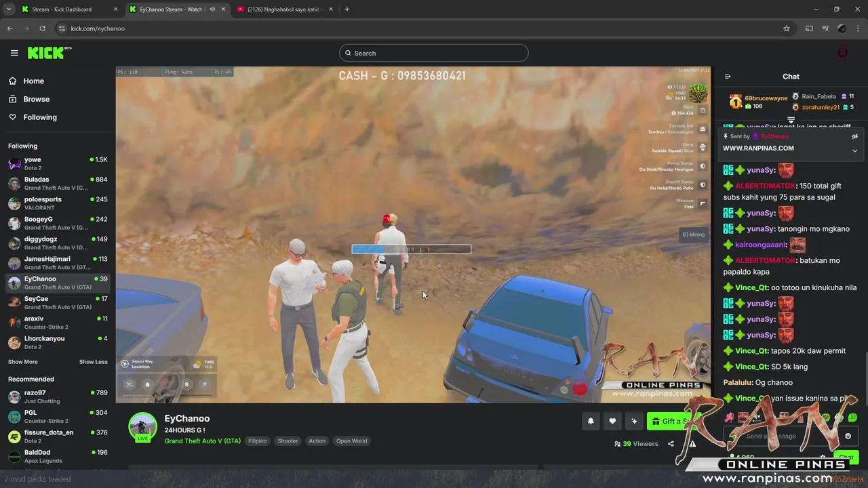Mute EyChanoo Stream tab audio icon
This screenshot has width=868, height=488.
[212, 9]
